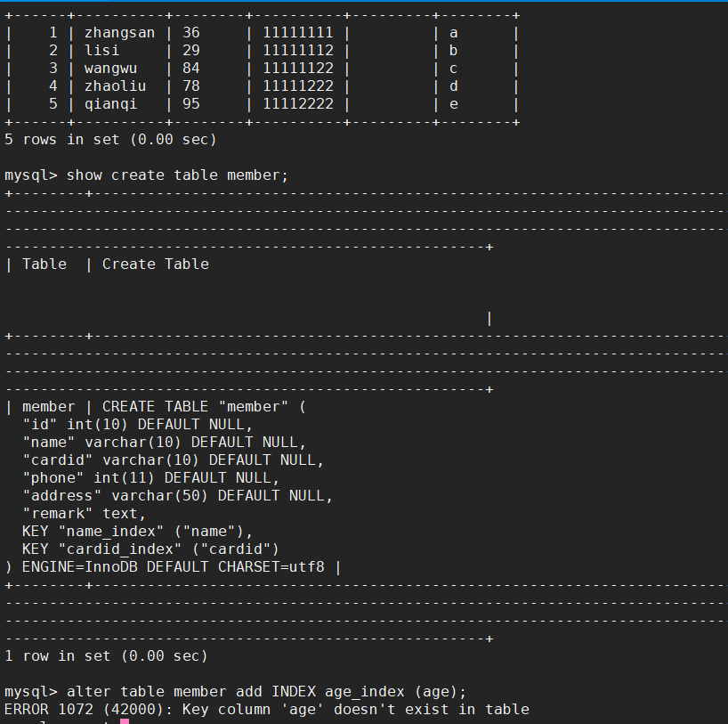Click the number 11112222 in the table
This screenshot has height=724, width=728.
pyautogui.click(x=298, y=103)
